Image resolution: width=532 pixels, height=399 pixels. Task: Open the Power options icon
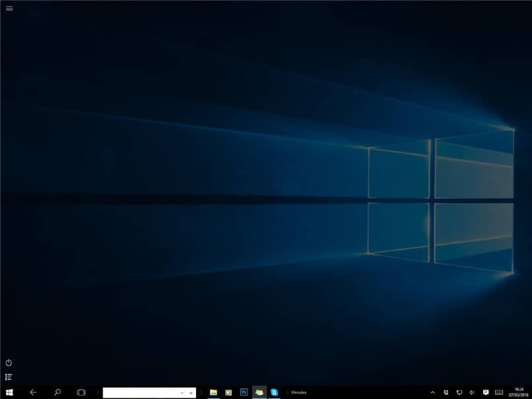coord(9,363)
